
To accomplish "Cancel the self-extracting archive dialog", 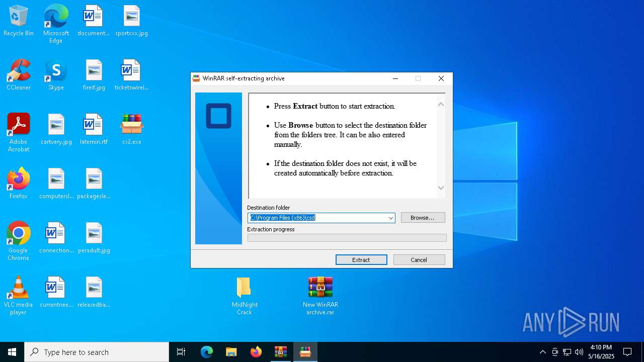I will tap(419, 260).
